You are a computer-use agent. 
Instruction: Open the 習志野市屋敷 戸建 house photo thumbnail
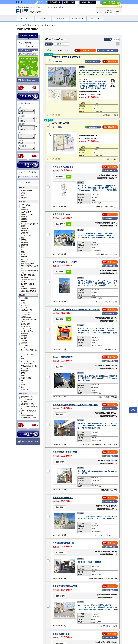[64, 238]
